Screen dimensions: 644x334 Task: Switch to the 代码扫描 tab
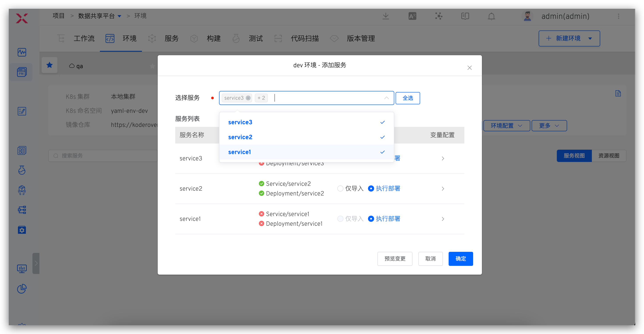point(305,39)
